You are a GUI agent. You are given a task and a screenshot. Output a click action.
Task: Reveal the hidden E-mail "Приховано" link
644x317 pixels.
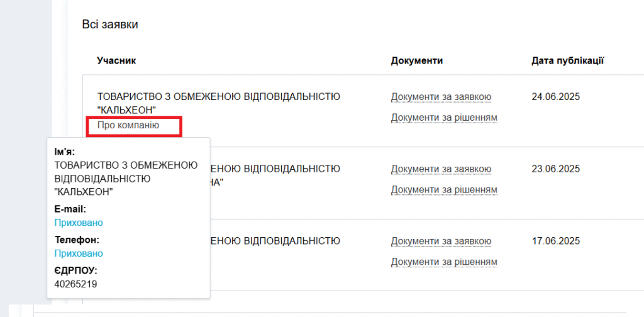79,223
